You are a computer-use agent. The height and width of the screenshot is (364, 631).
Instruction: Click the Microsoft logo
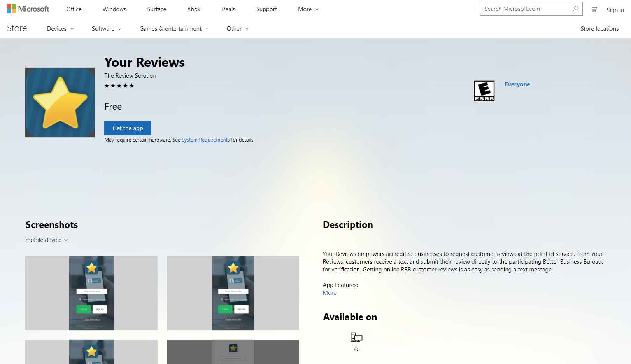pos(28,9)
